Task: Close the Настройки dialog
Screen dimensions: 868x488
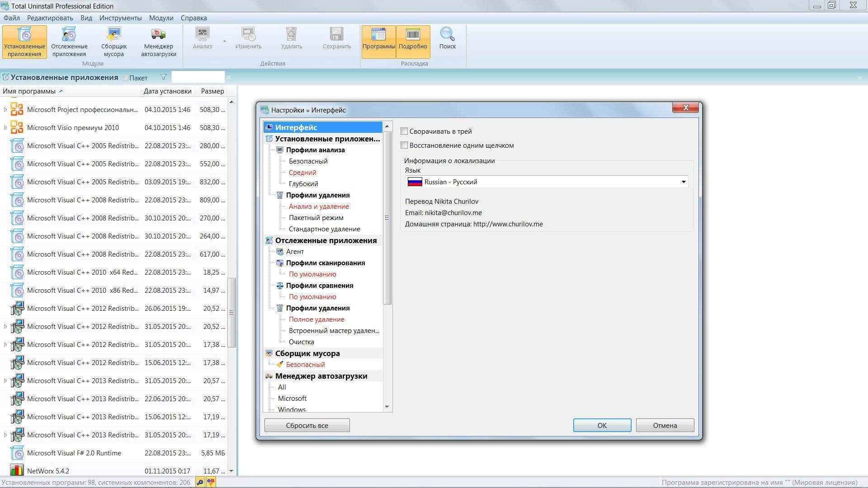Action: click(685, 108)
